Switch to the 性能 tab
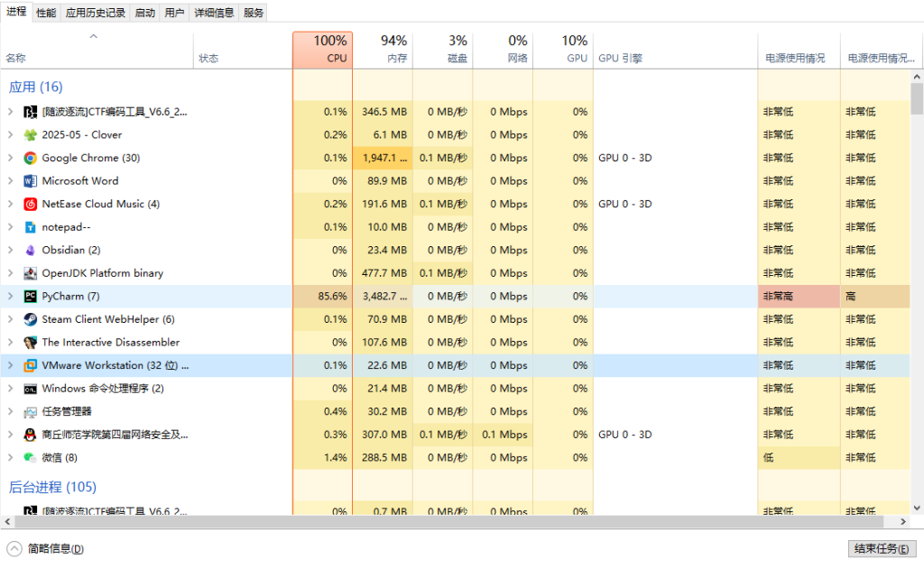The height and width of the screenshot is (569, 924). tap(46, 13)
